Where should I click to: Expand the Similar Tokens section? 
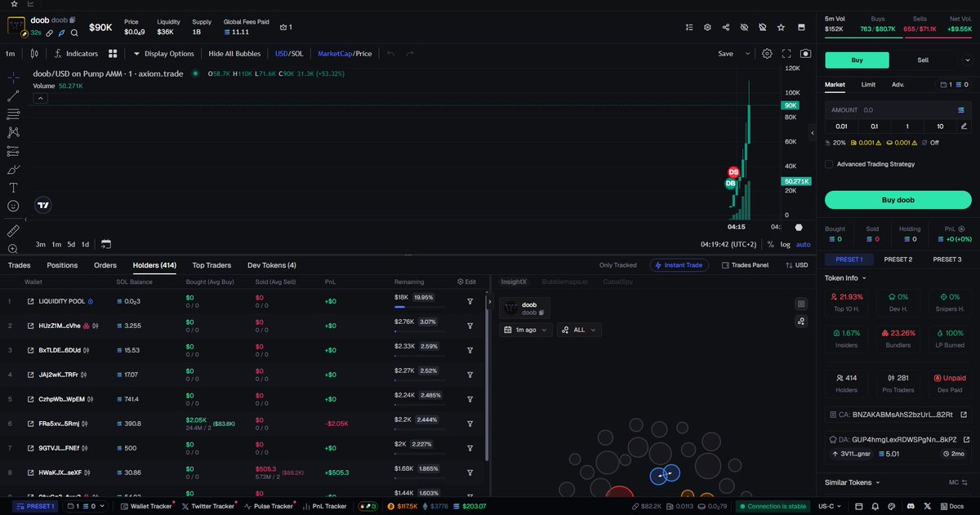(853, 482)
